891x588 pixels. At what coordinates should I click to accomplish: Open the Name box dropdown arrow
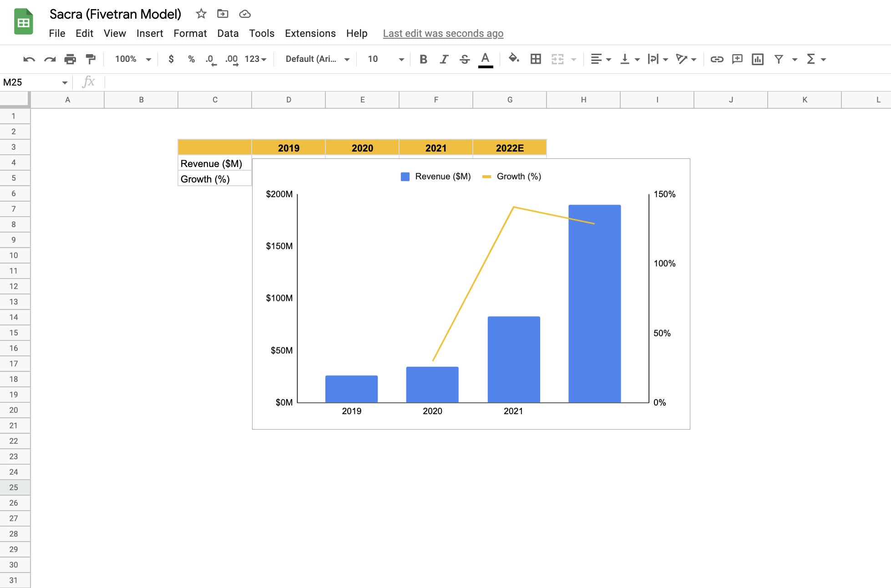(x=65, y=83)
